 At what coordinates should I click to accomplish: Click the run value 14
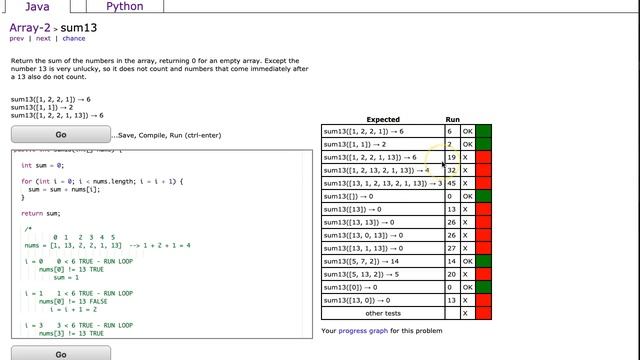tap(451, 262)
